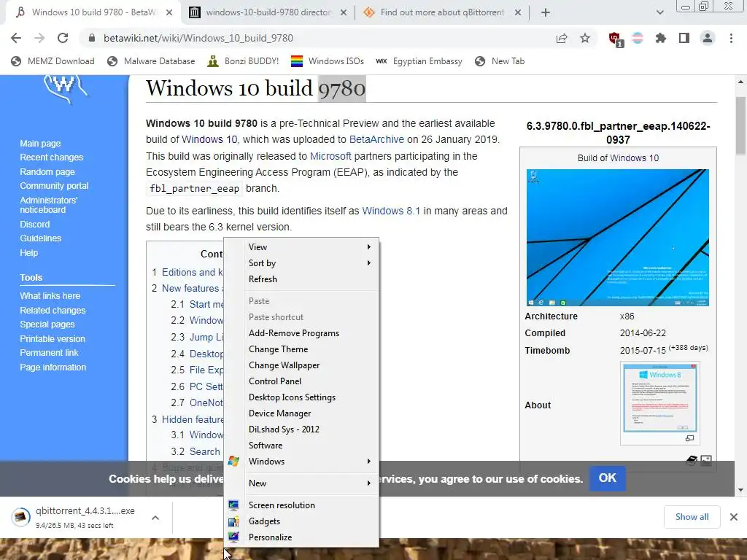Screen dimensions: 747x560
Task: Click the Personalize icon in context menu
Action: [233, 537]
